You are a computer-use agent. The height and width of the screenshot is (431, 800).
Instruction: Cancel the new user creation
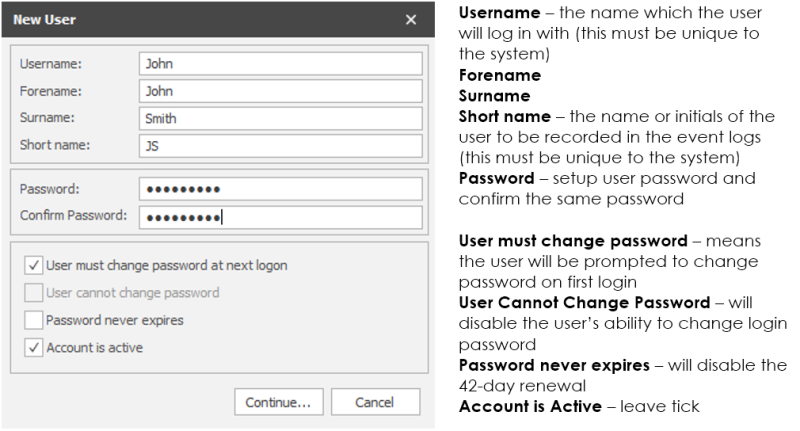(x=375, y=402)
